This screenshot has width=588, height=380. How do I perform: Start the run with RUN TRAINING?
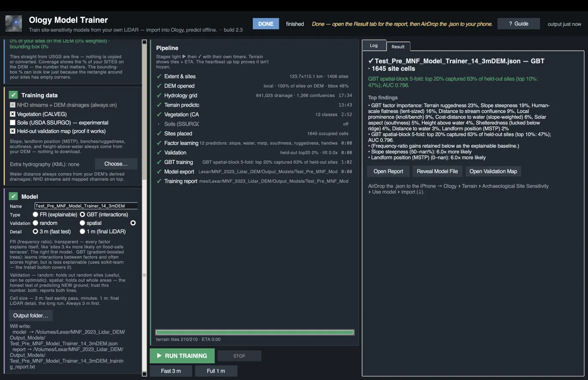pos(182,356)
